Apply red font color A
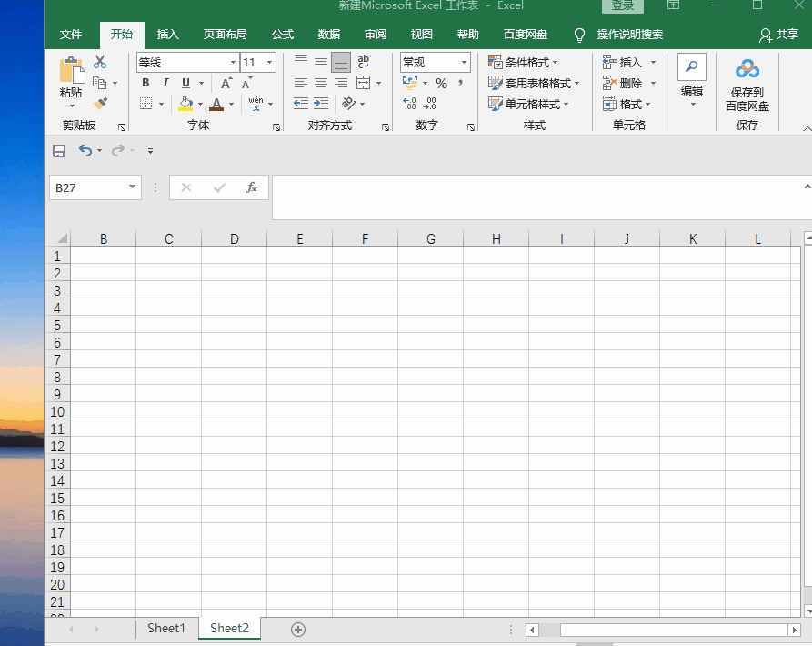This screenshot has height=646, width=812. point(216,104)
